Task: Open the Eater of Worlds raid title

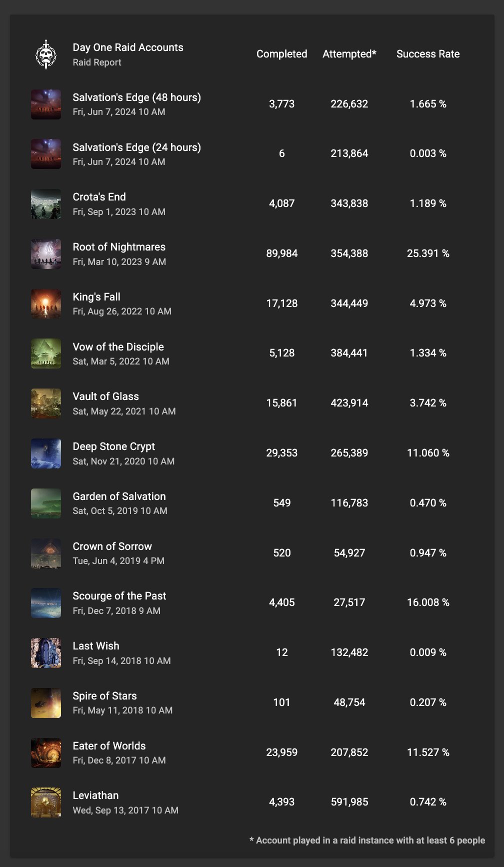Action: pyautogui.click(x=109, y=746)
